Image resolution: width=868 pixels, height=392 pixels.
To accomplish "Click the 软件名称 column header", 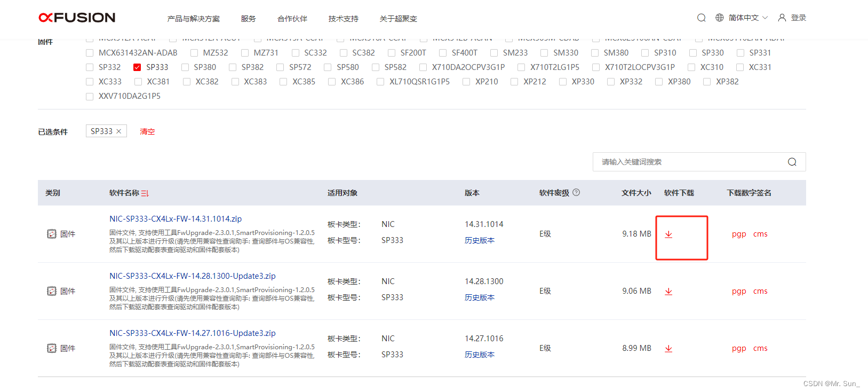I will [124, 193].
